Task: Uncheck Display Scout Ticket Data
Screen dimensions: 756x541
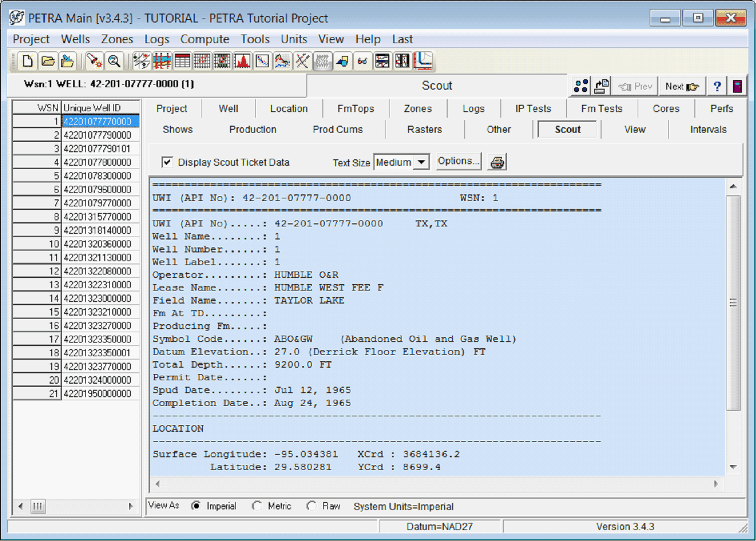Action: [167, 162]
